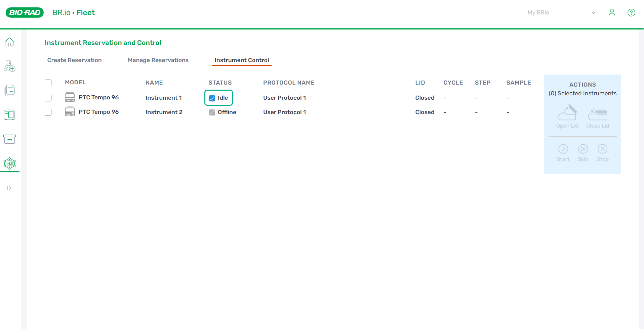Click the Fleet instrument control sidebar icon
This screenshot has width=644, height=329.
[9, 163]
